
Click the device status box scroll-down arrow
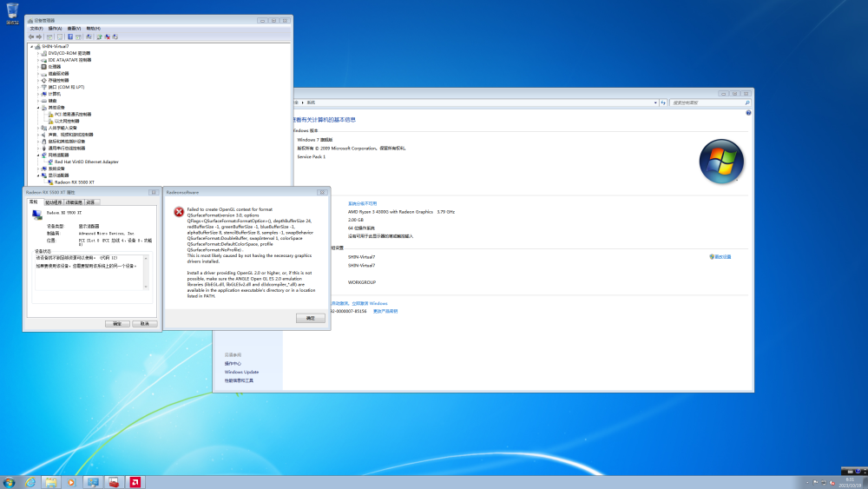[146, 287]
